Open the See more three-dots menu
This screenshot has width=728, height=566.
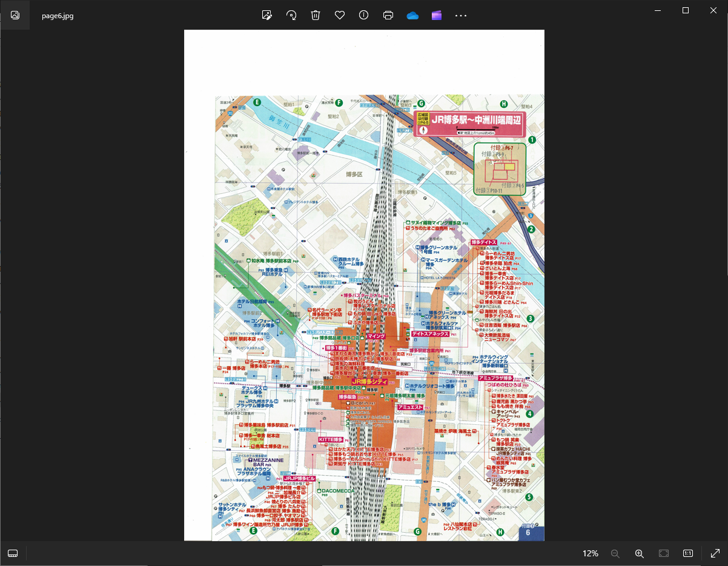461,15
